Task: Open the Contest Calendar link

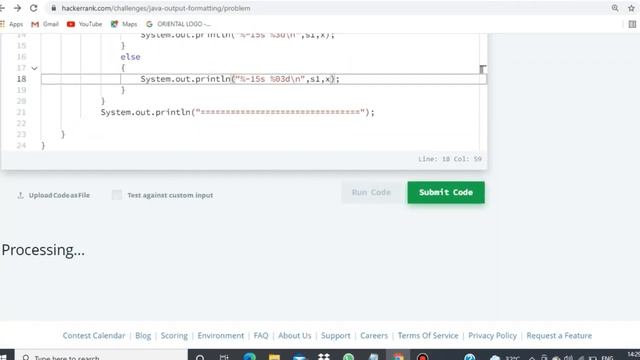Action: click(94, 336)
